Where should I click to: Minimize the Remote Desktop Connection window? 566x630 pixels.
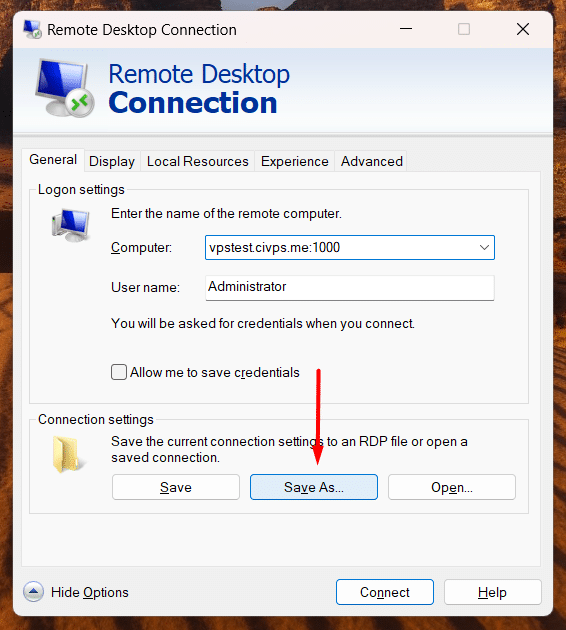pyautogui.click(x=406, y=29)
